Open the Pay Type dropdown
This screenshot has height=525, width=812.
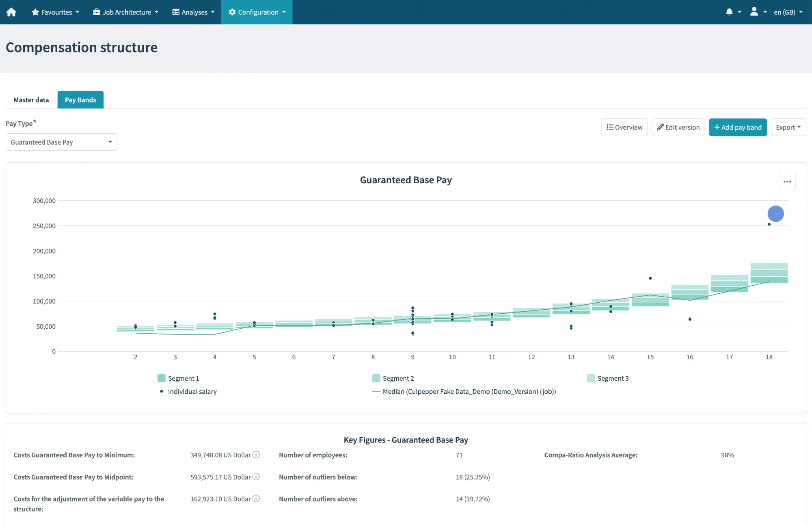pos(61,142)
